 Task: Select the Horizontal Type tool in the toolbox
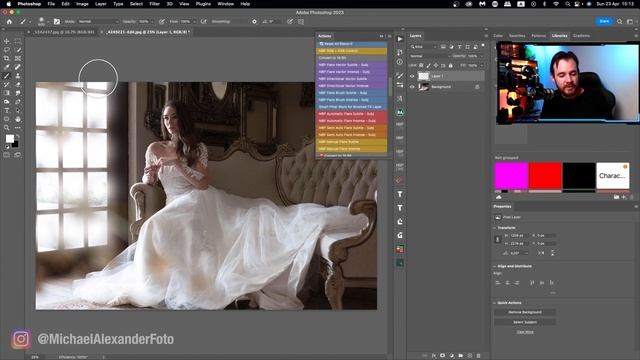tap(7, 111)
